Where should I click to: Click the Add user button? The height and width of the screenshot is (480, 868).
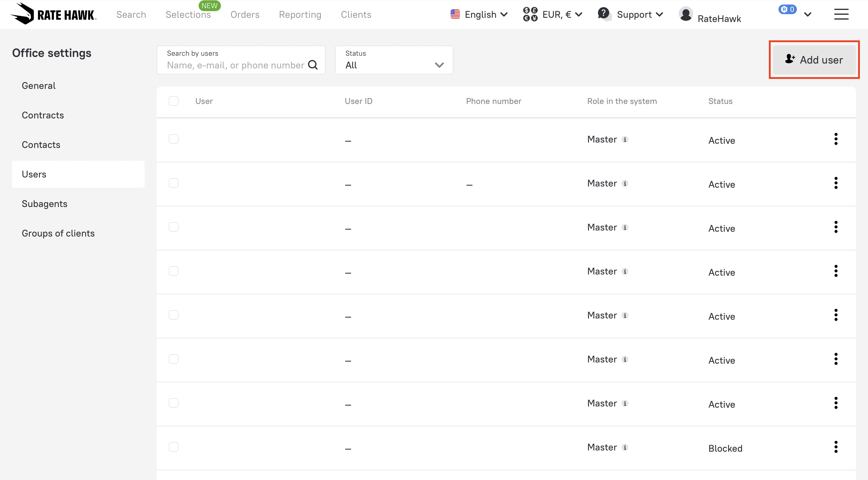click(814, 60)
